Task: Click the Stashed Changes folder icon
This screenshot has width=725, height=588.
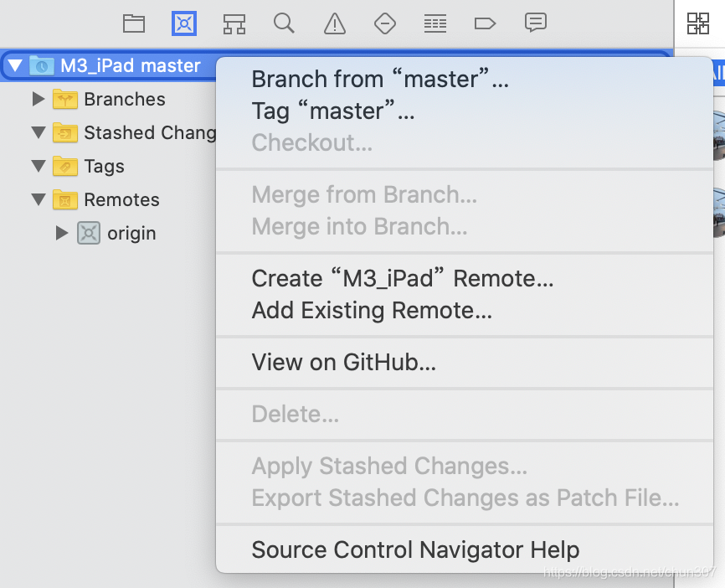Action: (64, 133)
